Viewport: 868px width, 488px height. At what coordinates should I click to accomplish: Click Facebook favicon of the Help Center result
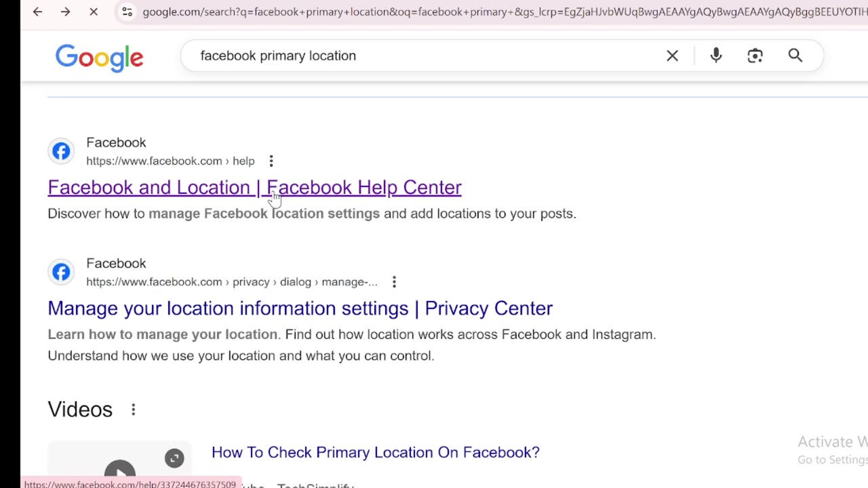(x=61, y=151)
